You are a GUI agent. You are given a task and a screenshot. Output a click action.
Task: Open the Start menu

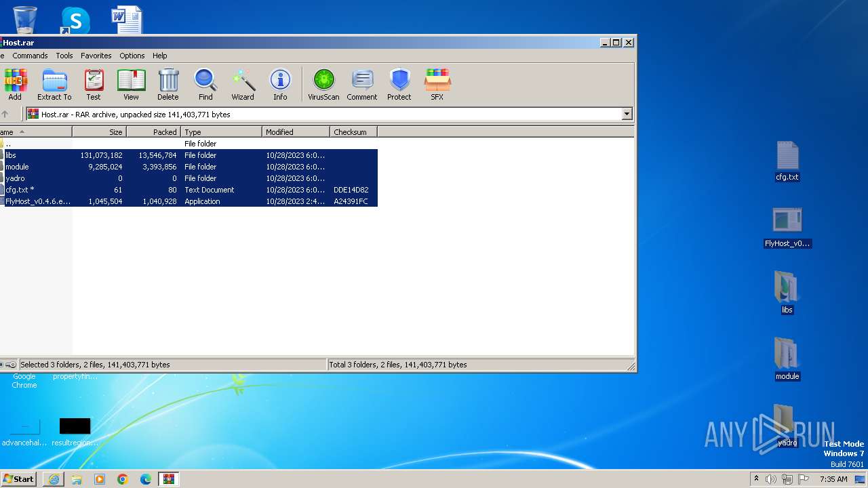18,479
